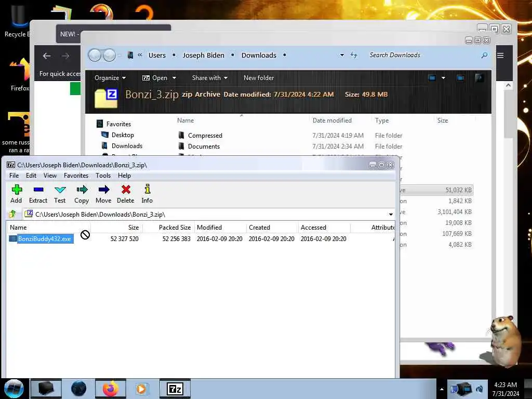Image resolution: width=532 pixels, height=399 pixels.
Task: Expand the 7-Zip address path dropdown
Action: (x=391, y=215)
